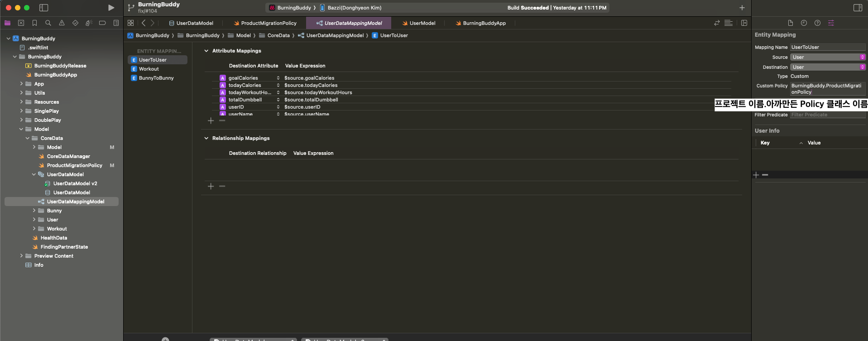Open the CoreDataManager file
This screenshot has height=341, width=868.
pos(68,156)
